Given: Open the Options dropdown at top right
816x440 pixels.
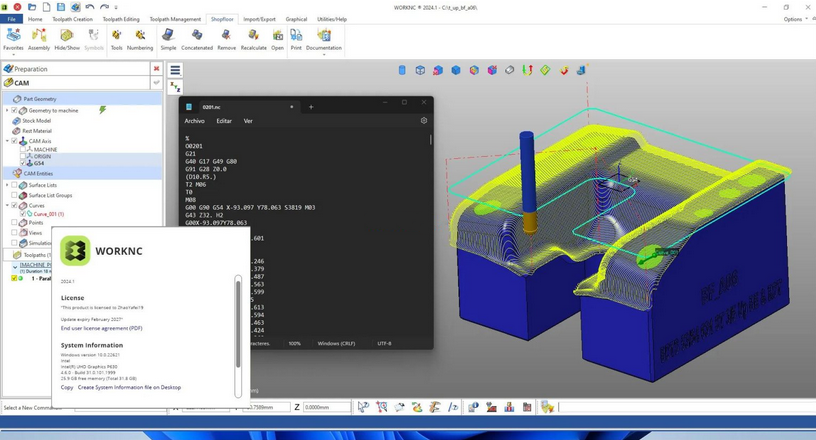Looking at the screenshot, I should click(796, 19).
